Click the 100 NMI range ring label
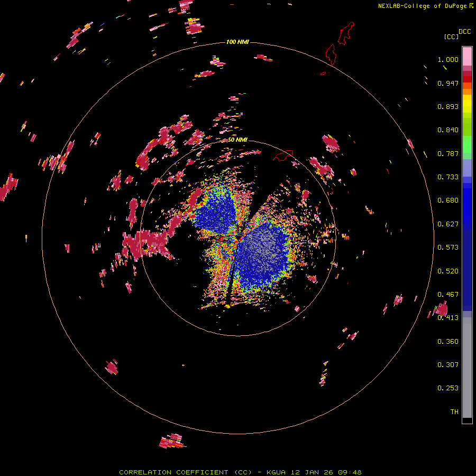Image resolution: width=476 pixels, height=476 pixels. pyautogui.click(x=237, y=42)
